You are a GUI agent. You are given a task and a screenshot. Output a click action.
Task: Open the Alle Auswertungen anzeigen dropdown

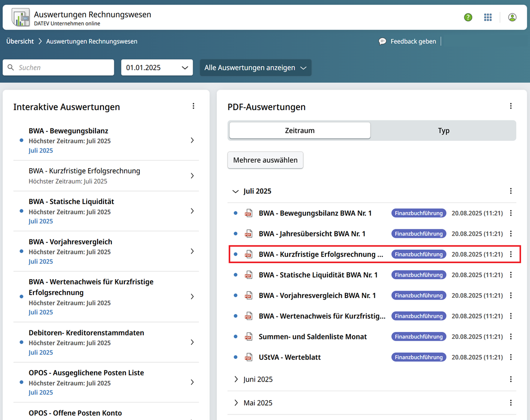255,68
